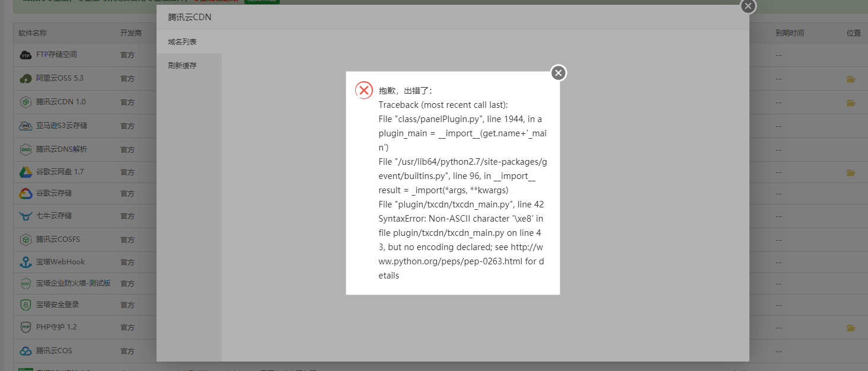Select the 宝塔安全登录 plugin name

click(x=58, y=305)
